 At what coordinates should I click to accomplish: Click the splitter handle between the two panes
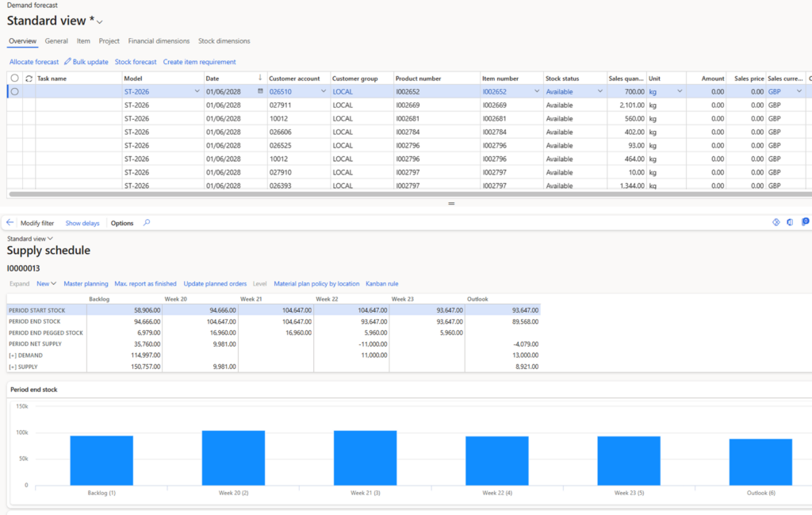[451, 204]
